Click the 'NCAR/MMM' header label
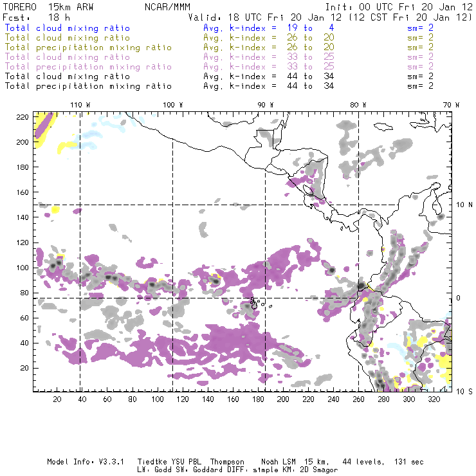The image size is (476, 476). coord(167,7)
